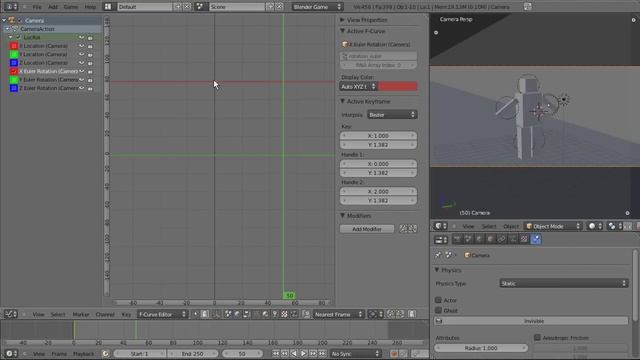This screenshot has height=360, width=640.
Task: Open the Info editor type selector
Action: coord(10,7)
